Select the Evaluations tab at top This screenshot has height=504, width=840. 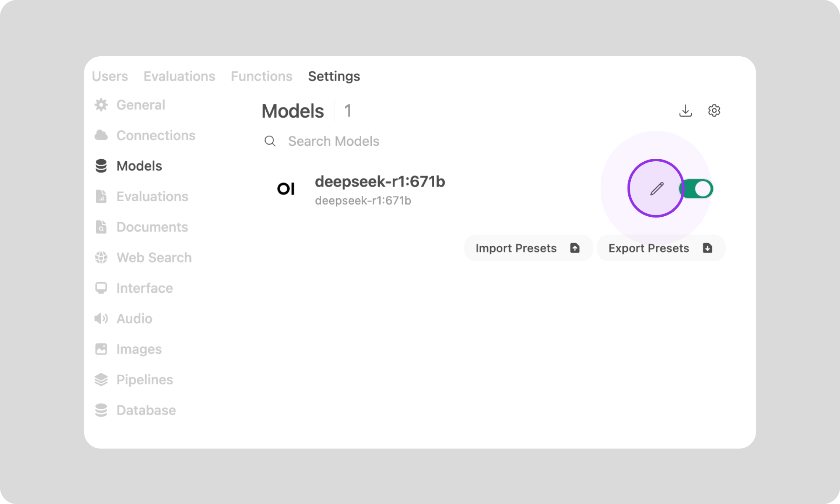click(x=179, y=76)
